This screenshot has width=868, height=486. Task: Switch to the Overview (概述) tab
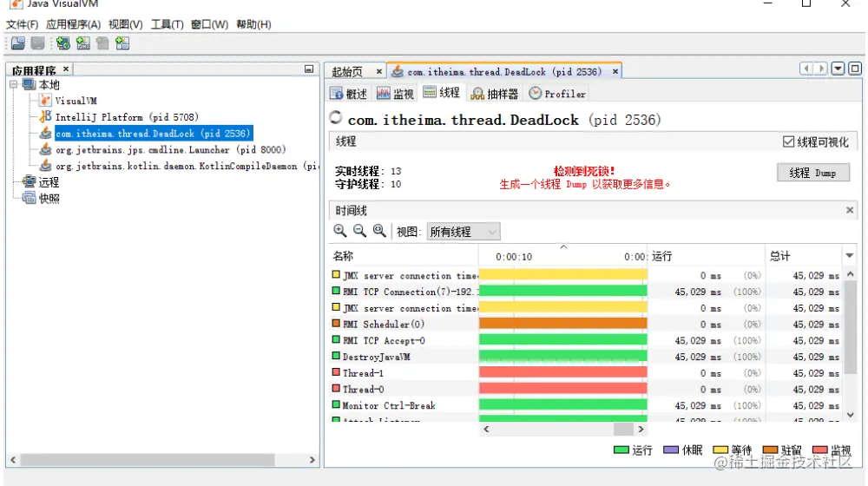pos(349,94)
